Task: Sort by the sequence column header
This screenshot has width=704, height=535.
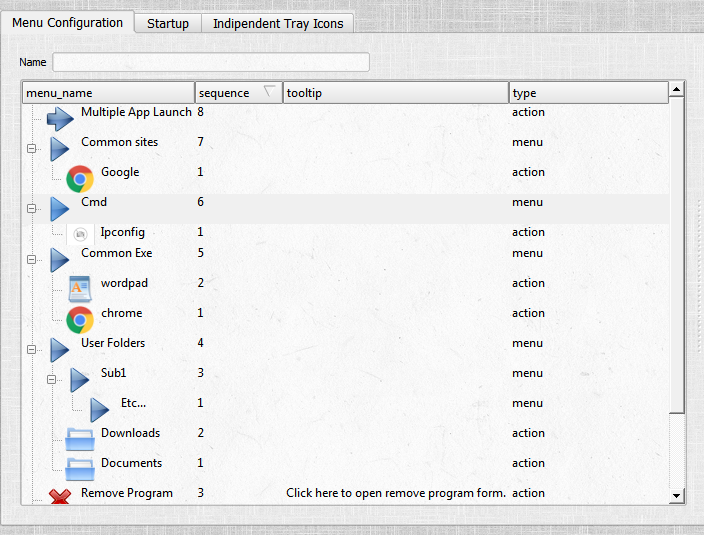Action: tap(238, 93)
